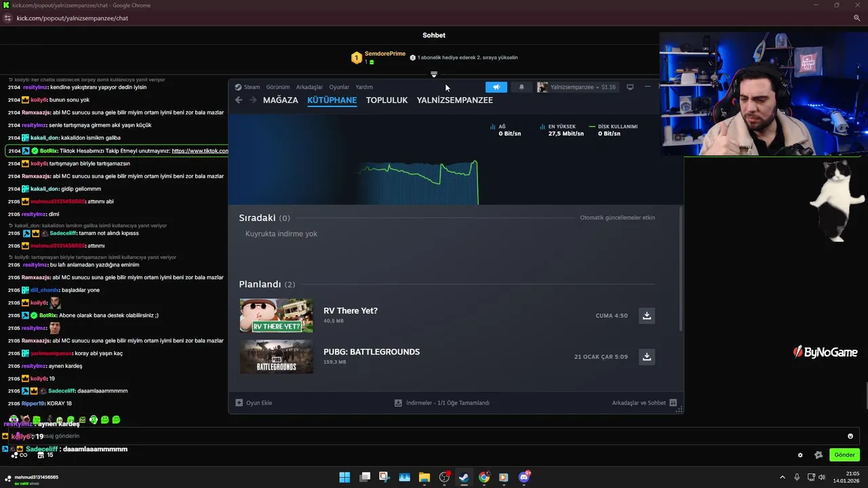Open the Windows Start menu
868x488 pixels.
[x=344, y=477]
